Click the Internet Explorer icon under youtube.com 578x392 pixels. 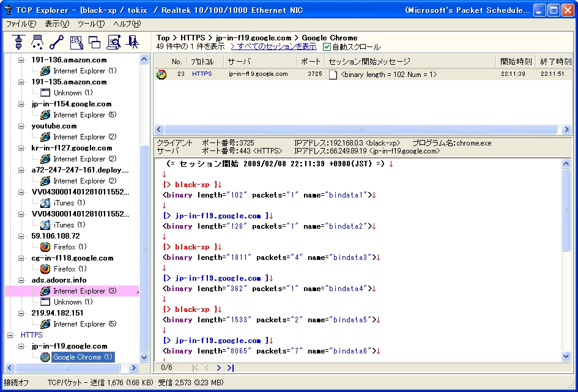pos(45,137)
